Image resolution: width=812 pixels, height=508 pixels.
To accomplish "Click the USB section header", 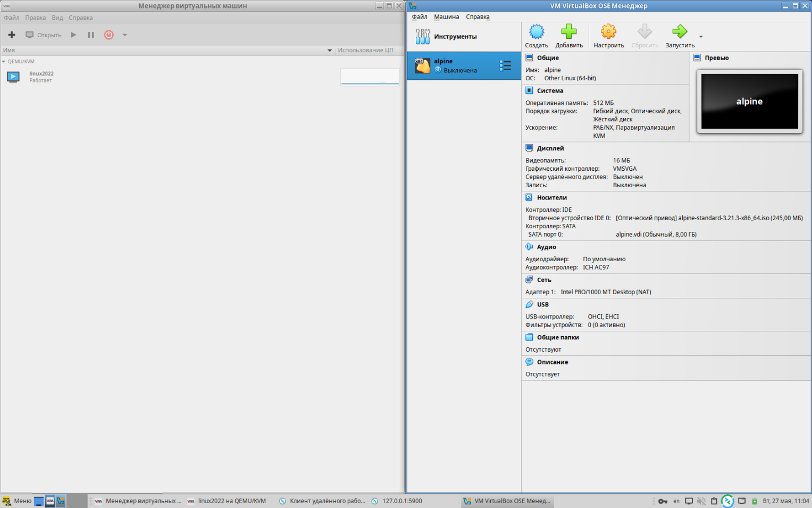I will pyautogui.click(x=543, y=305).
